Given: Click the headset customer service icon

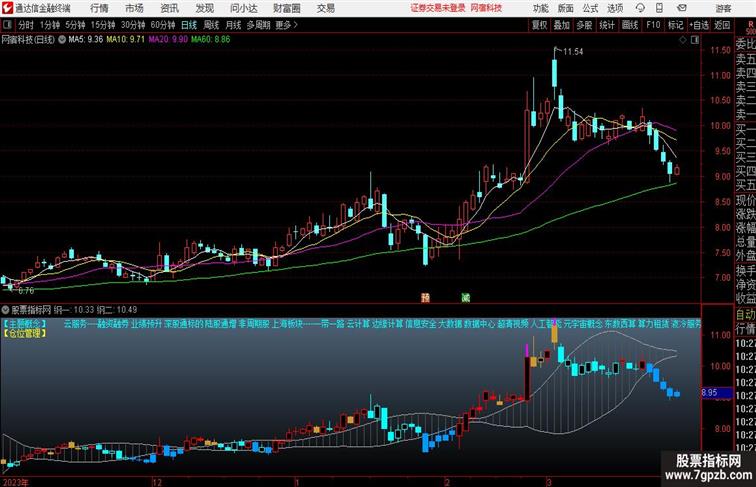Looking at the screenshot, I should coord(640,8).
